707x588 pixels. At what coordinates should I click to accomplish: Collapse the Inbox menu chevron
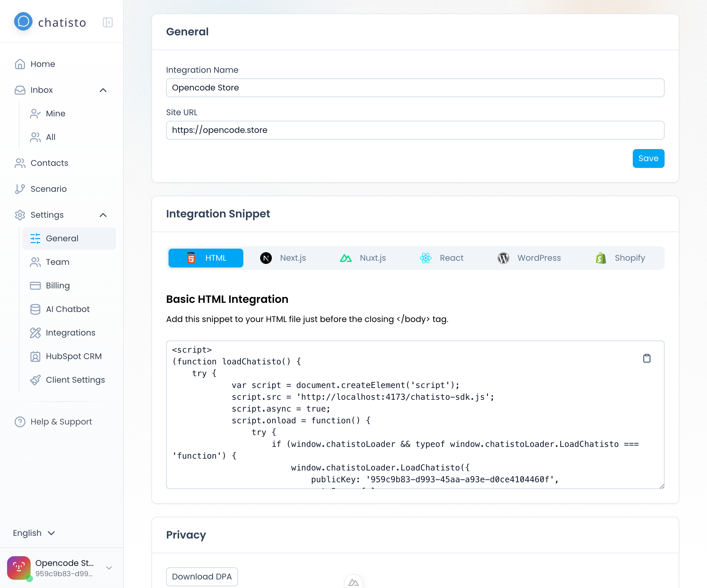click(103, 90)
